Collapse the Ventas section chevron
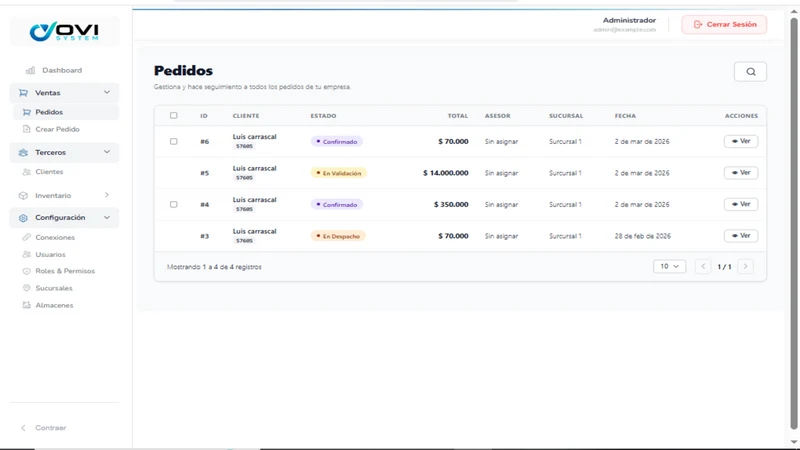Viewport: 800px width, 450px height. tap(107, 92)
